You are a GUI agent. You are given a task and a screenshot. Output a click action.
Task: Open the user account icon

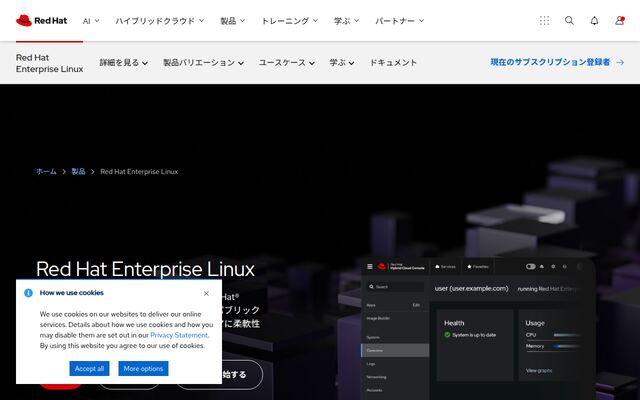tap(620, 20)
